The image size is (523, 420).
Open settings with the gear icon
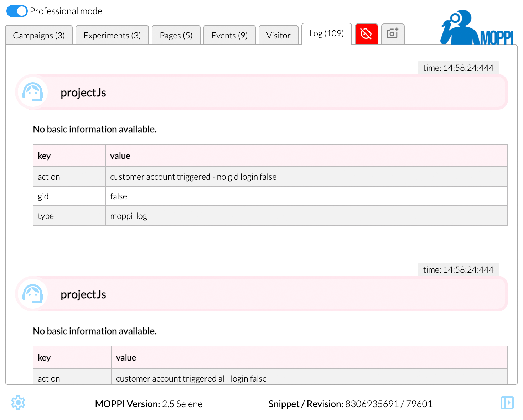(18, 403)
